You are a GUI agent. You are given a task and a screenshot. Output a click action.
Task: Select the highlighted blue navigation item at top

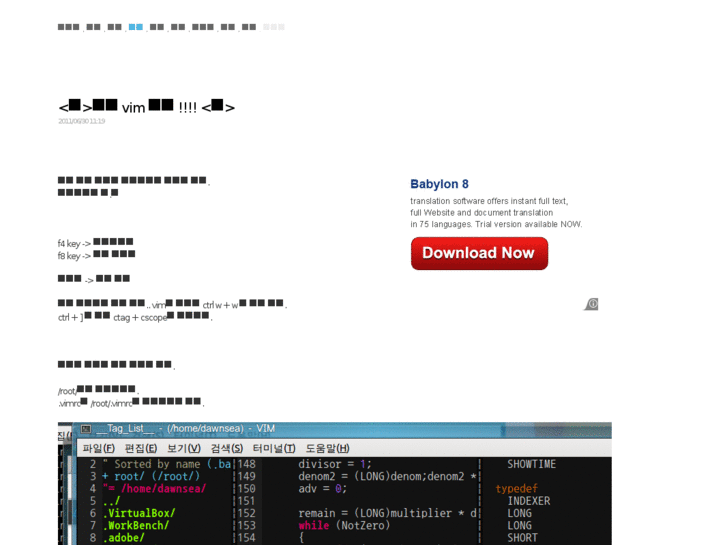(x=135, y=27)
